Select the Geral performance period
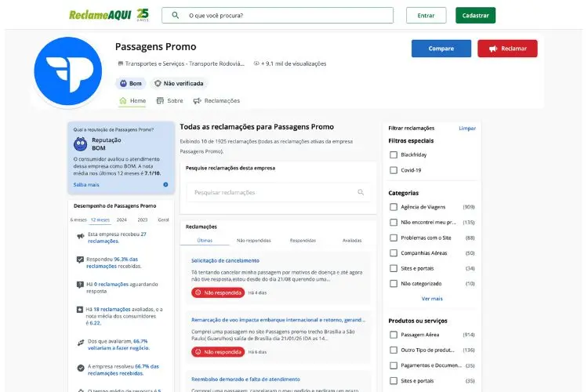Viewport: 588px width, 392px height. coord(164,220)
